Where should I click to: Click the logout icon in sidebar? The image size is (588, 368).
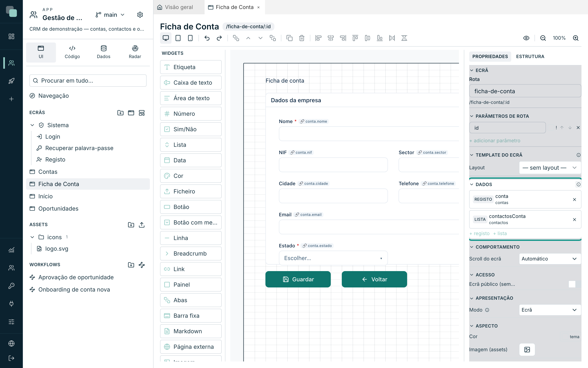coord(11,358)
